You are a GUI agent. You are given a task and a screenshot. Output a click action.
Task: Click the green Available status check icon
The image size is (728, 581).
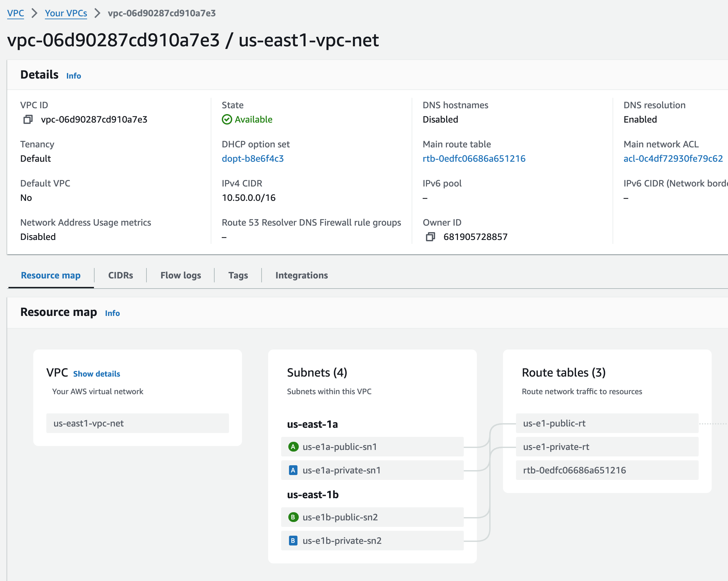(227, 120)
